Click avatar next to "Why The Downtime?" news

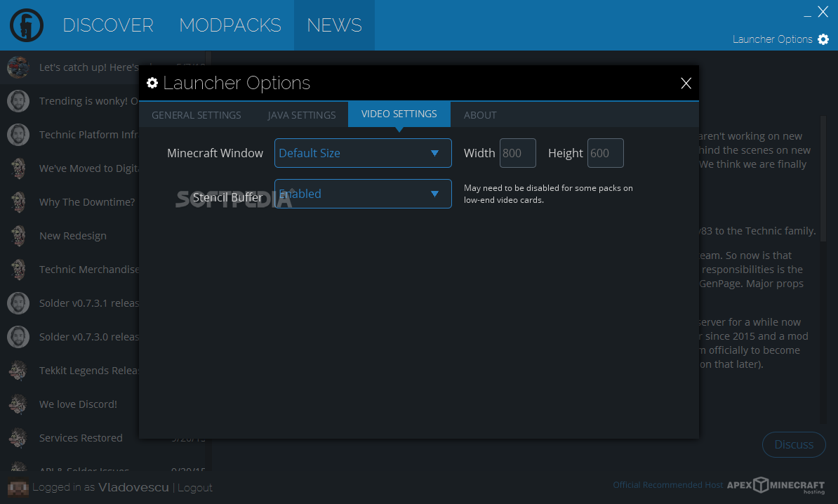pyautogui.click(x=18, y=202)
